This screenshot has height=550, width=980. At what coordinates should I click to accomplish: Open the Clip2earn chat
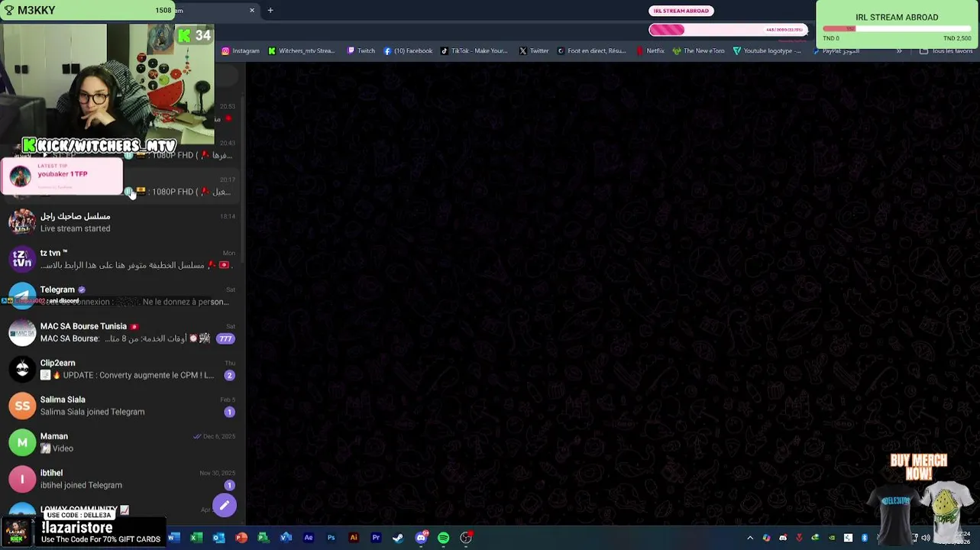(x=122, y=369)
